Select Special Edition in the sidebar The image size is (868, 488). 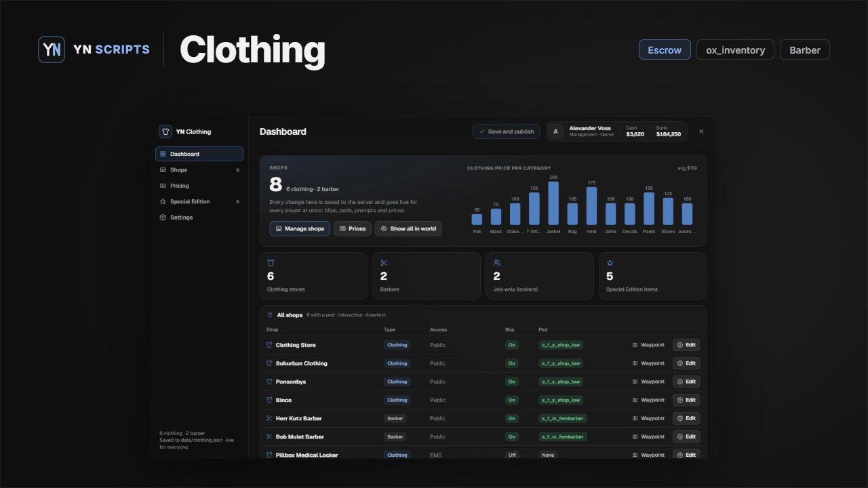point(199,201)
